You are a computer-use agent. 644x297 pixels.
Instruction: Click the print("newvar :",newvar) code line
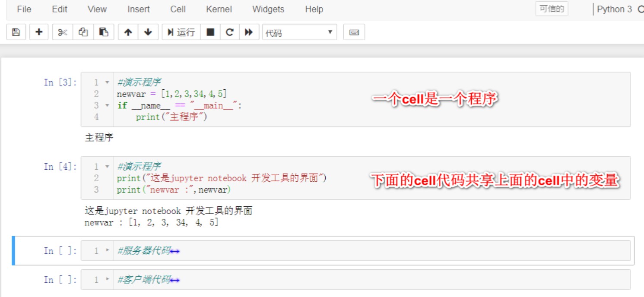point(174,190)
